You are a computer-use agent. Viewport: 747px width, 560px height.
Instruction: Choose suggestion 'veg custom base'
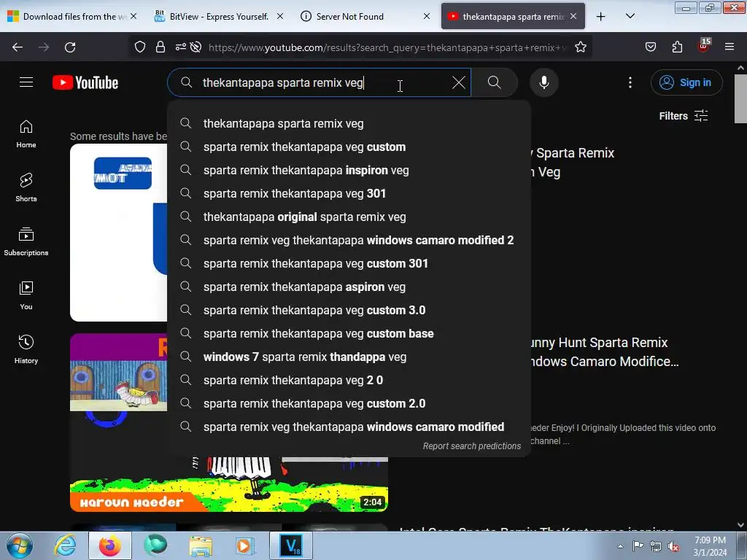pyautogui.click(x=349, y=333)
